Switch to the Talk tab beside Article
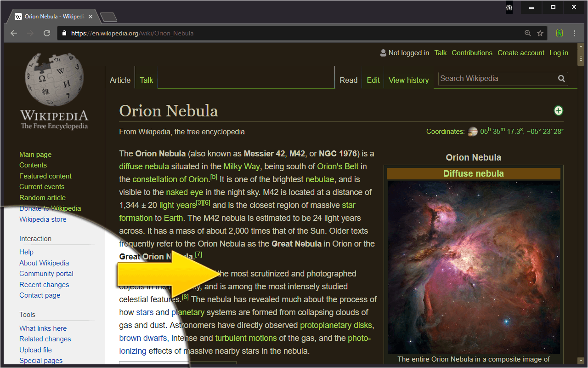The image size is (588, 368). click(x=147, y=80)
